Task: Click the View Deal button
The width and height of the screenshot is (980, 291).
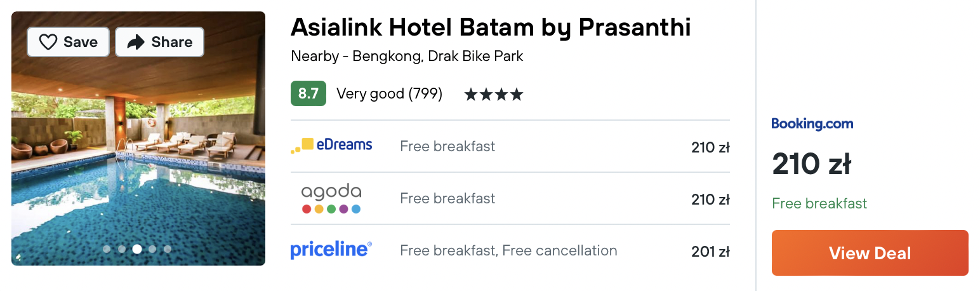Action: coord(870,253)
